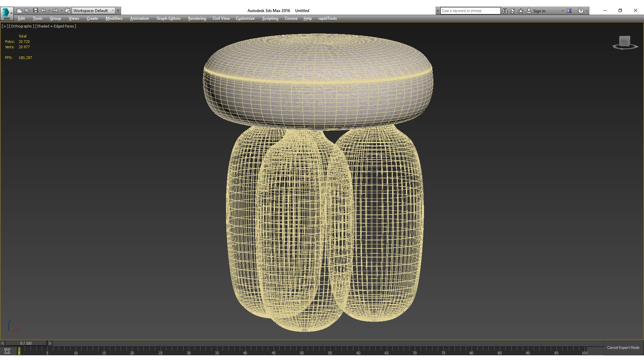Expand the InfoCenter arrow left of search box
Viewport: 644px width, 362px height.
[x=438, y=11]
